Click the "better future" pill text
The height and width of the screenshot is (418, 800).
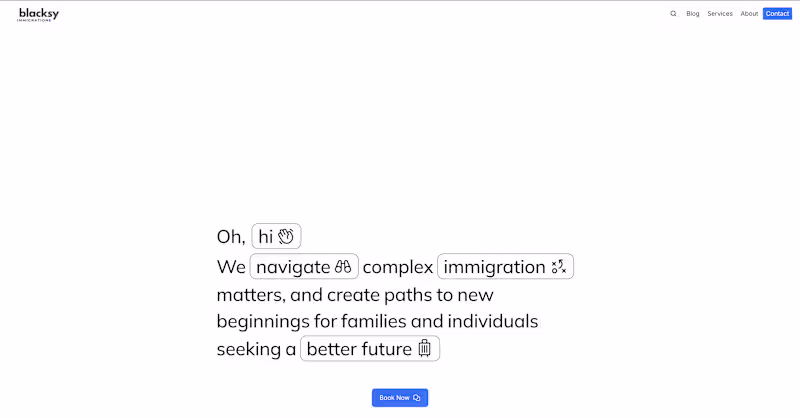click(x=359, y=349)
